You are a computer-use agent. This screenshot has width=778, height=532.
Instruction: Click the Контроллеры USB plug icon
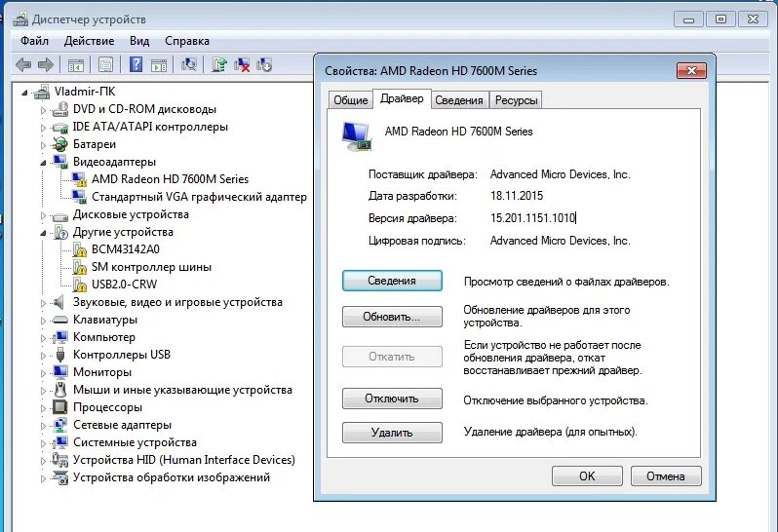(x=60, y=355)
